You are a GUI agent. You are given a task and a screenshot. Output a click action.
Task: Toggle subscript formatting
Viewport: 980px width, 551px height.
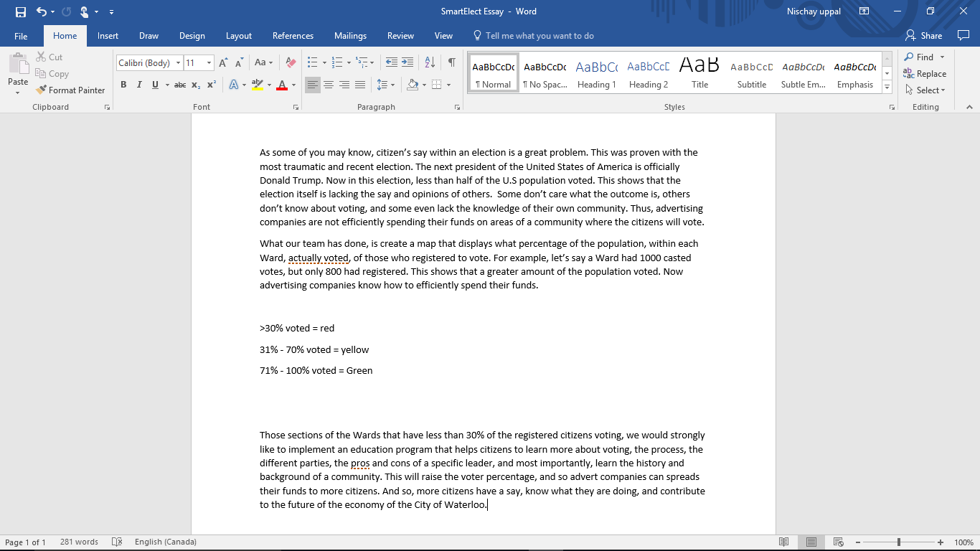click(196, 85)
